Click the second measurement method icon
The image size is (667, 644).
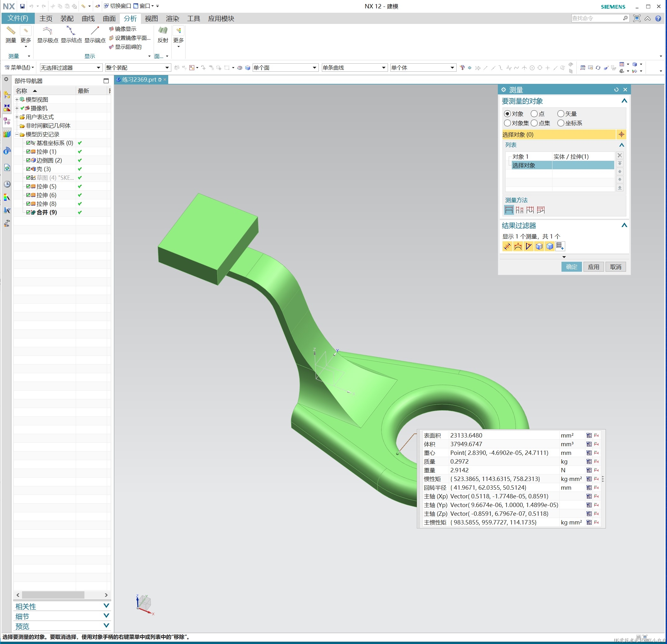(x=519, y=210)
